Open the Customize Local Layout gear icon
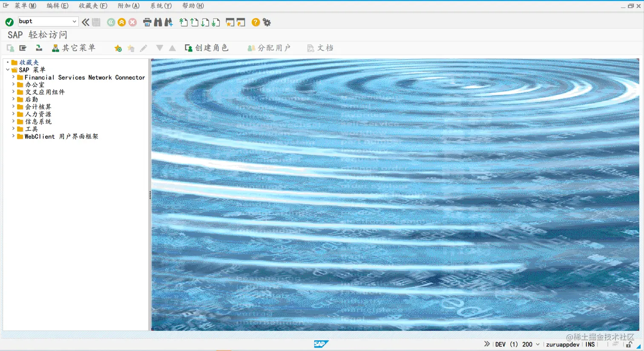The image size is (644, 351). (x=267, y=22)
